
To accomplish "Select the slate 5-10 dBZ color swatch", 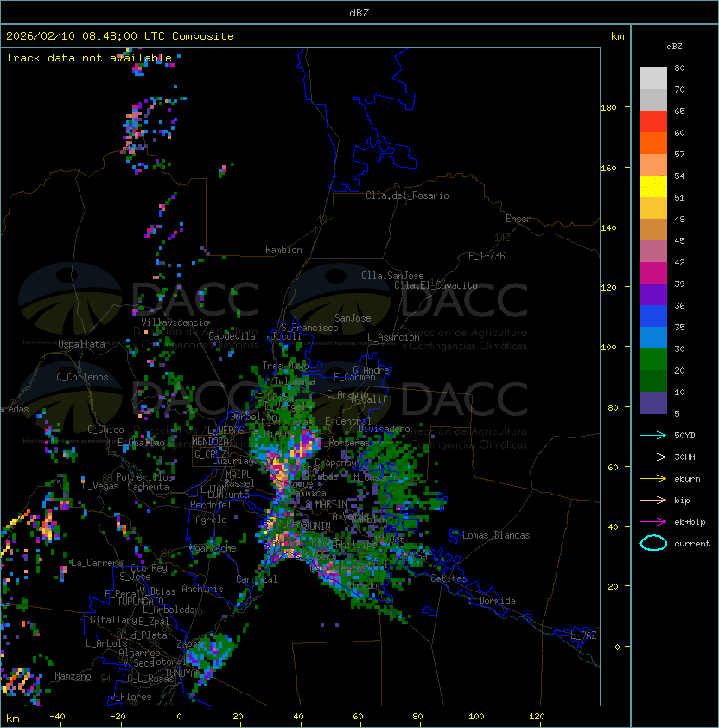I will point(653,403).
